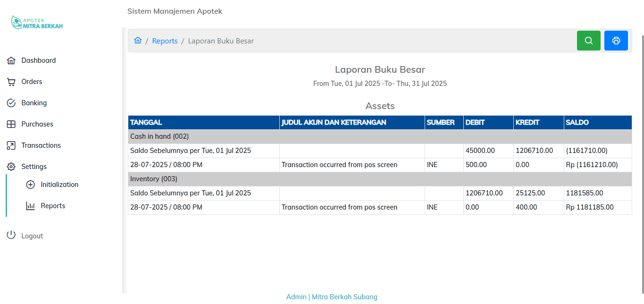Click the Dashboard house icon
The image size is (644, 304).
[x=11, y=60]
